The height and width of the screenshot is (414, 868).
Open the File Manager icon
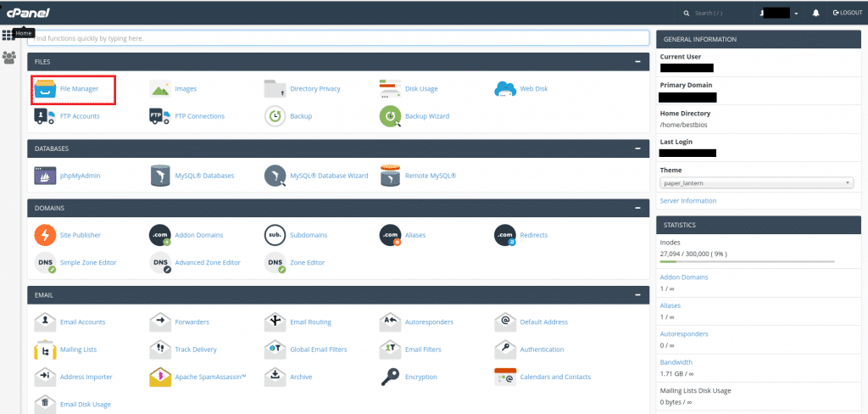click(46, 89)
